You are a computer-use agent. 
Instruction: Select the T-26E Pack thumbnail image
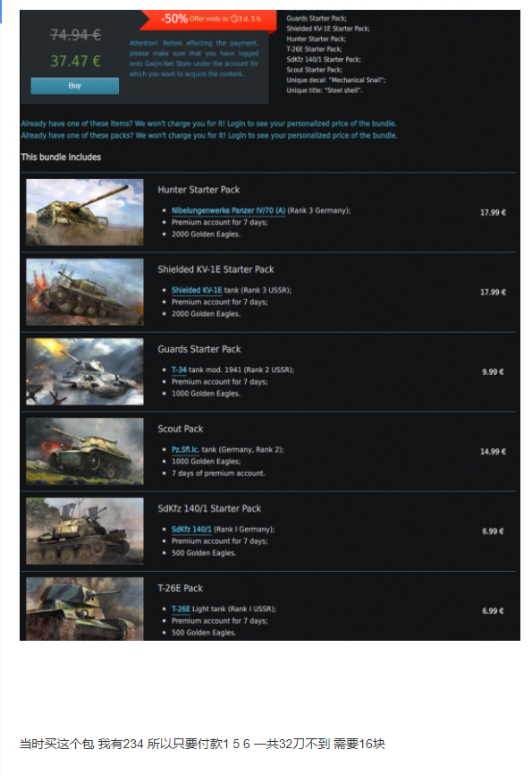pos(85,609)
